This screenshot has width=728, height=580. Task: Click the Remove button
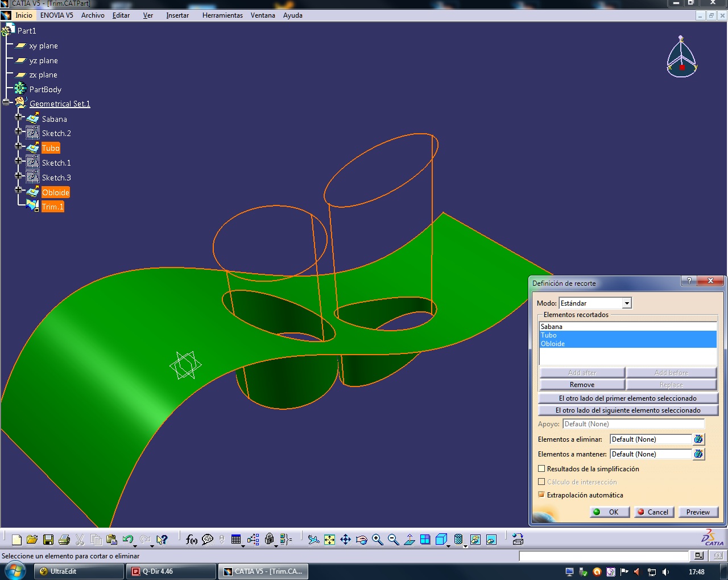[x=582, y=385]
